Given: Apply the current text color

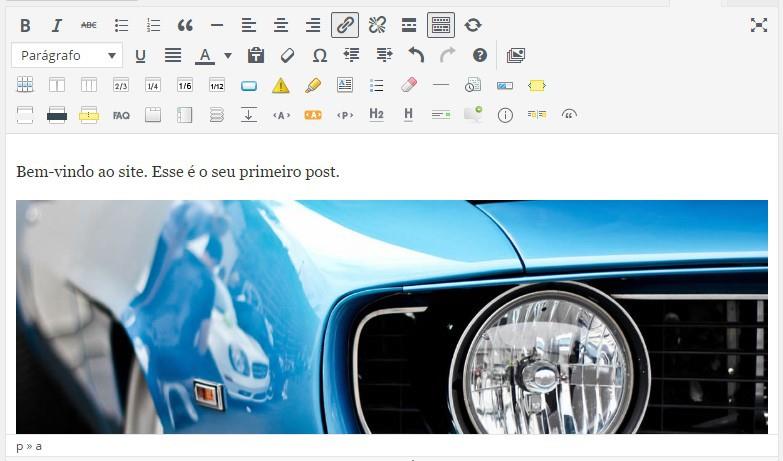Looking at the screenshot, I should tap(205, 55).
